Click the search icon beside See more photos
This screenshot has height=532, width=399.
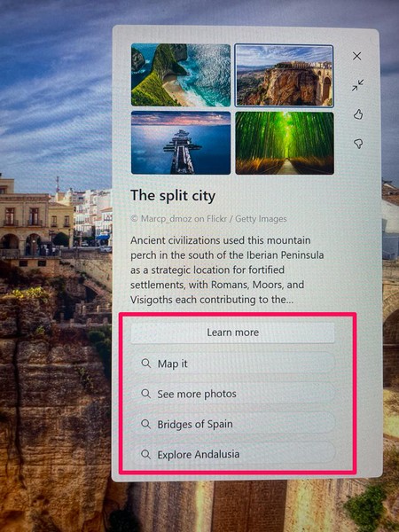tap(146, 394)
